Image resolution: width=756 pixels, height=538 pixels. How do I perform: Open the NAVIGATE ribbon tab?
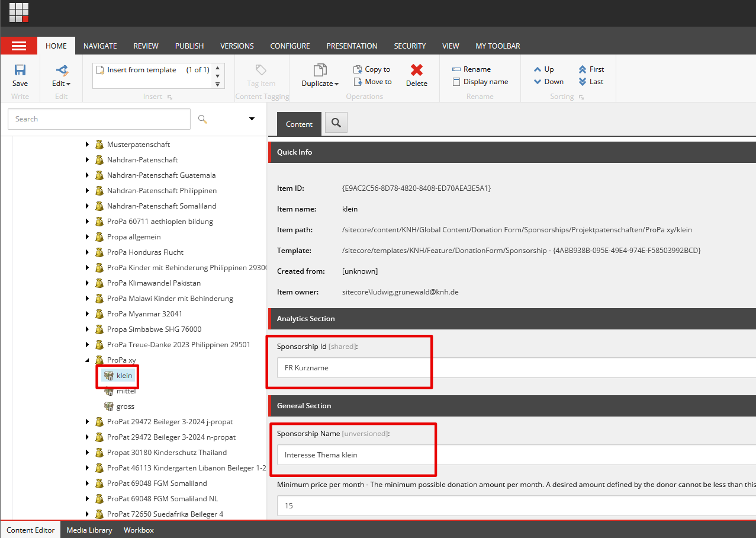click(x=100, y=46)
